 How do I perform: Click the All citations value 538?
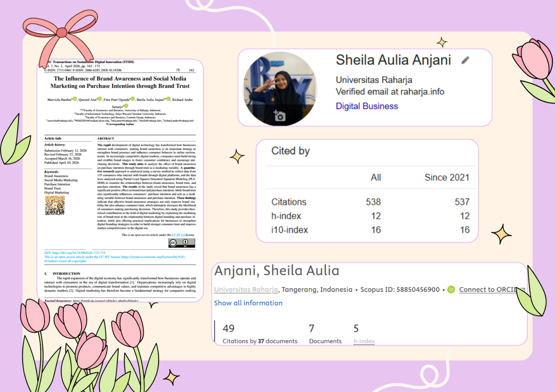click(373, 202)
